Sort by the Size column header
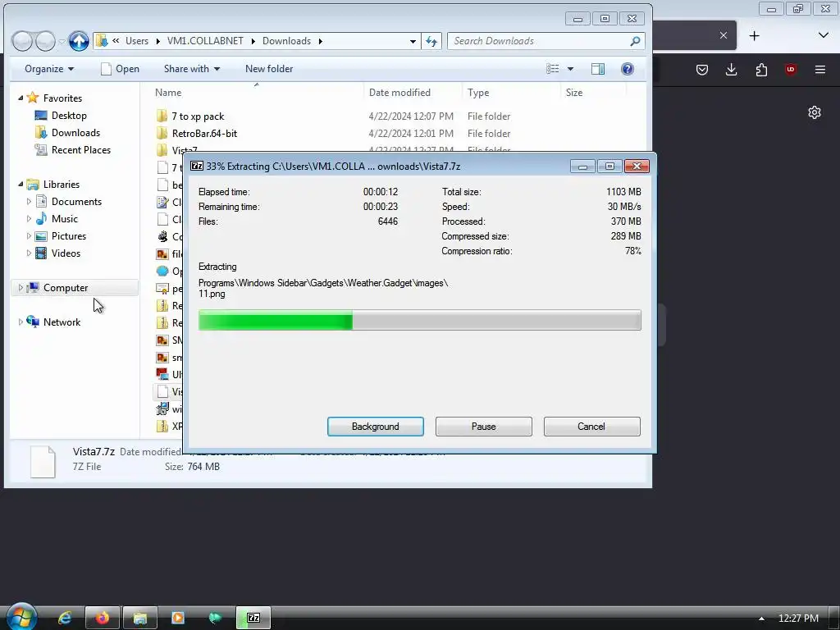This screenshot has height=630, width=840. (573, 93)
